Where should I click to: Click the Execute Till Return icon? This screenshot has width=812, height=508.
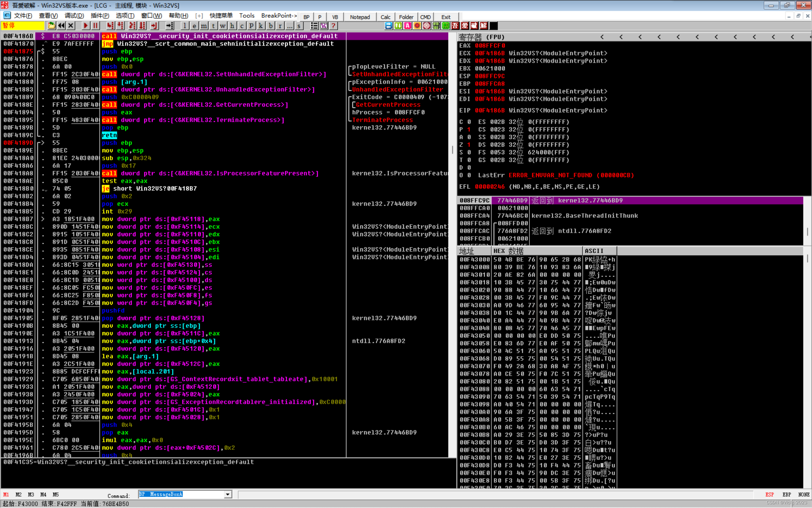click(154, 25)
